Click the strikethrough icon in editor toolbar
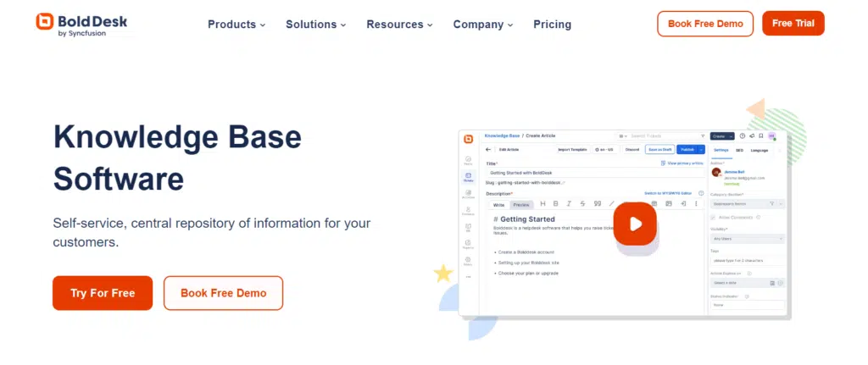Screen dimensions: 868x365 [x=582, y=203]
